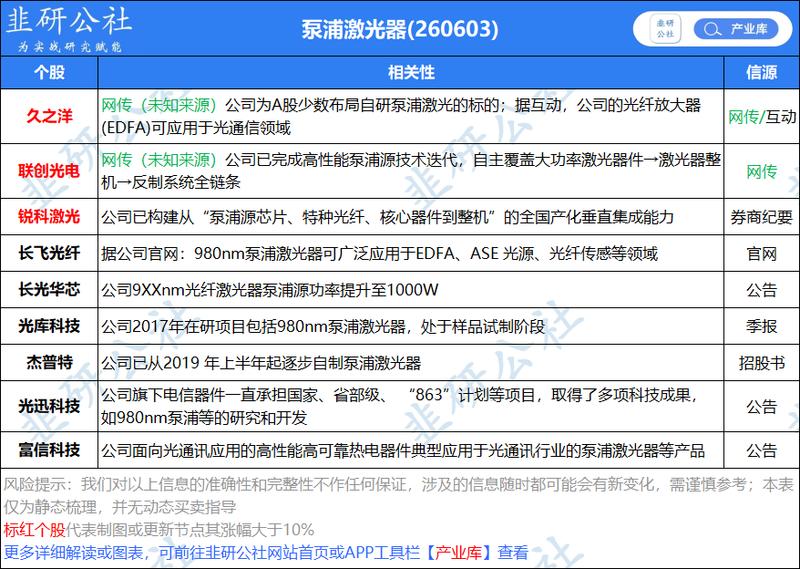The height and width of the screenshot is (569, 800).
Task: Click source cell 季报 for 光库科技
Action: (x=761, y=327)
